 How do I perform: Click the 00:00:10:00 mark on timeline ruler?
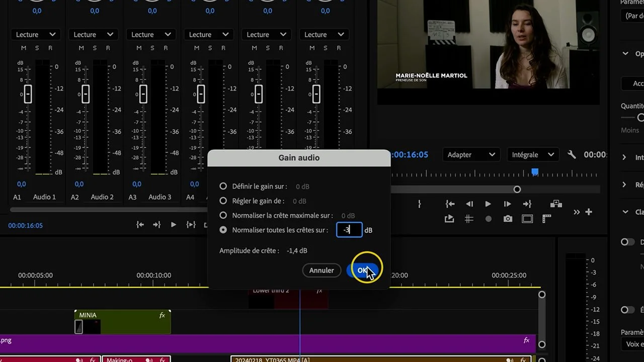154,275
